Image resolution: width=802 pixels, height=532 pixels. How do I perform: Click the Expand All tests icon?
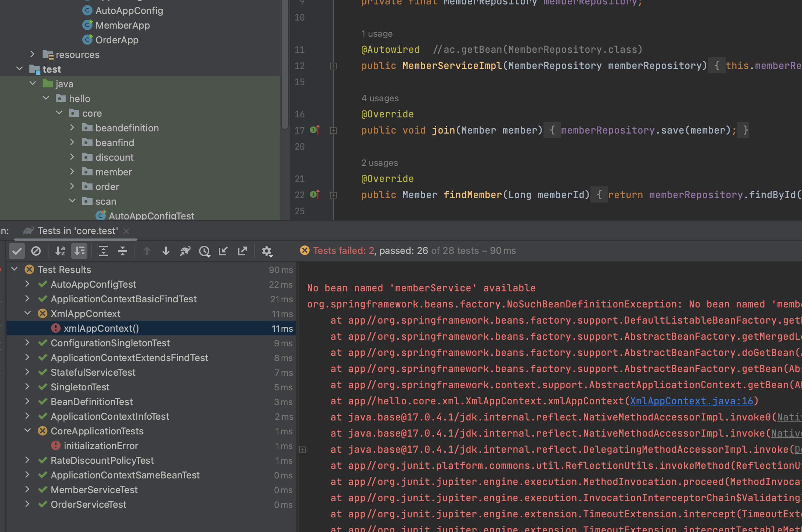(x=104, y=251)
